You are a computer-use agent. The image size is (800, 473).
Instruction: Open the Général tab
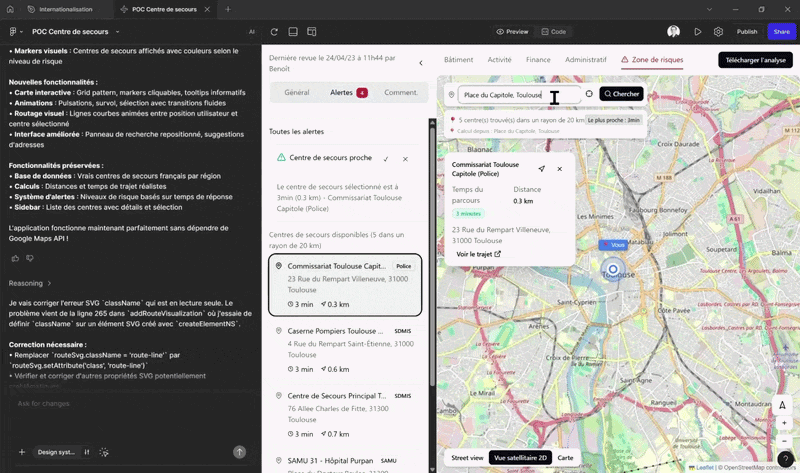point(296,92)
